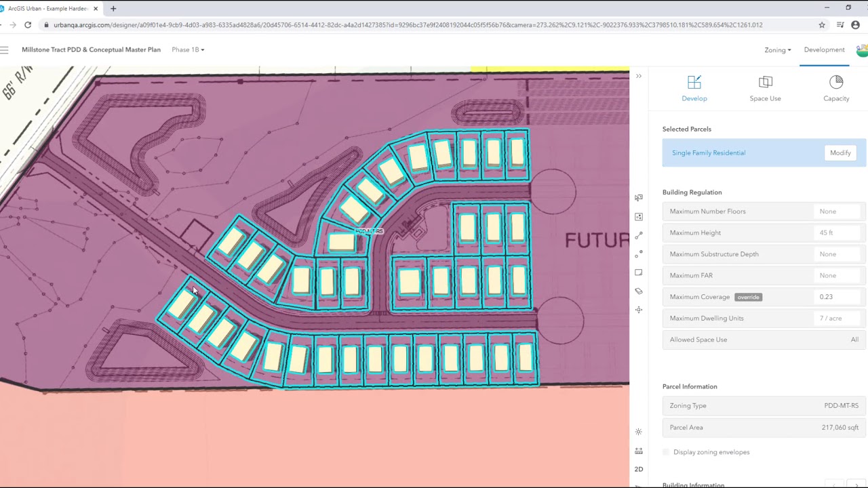Switch to the Capacity tab
The image size is (868, 488).
pos(836,88)
